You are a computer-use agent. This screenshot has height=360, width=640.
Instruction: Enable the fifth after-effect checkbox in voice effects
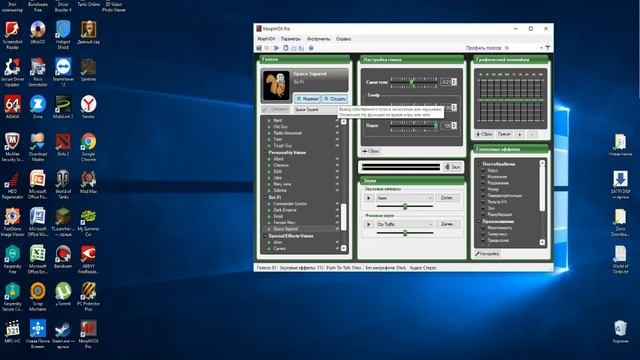click(x=483, y=196)
